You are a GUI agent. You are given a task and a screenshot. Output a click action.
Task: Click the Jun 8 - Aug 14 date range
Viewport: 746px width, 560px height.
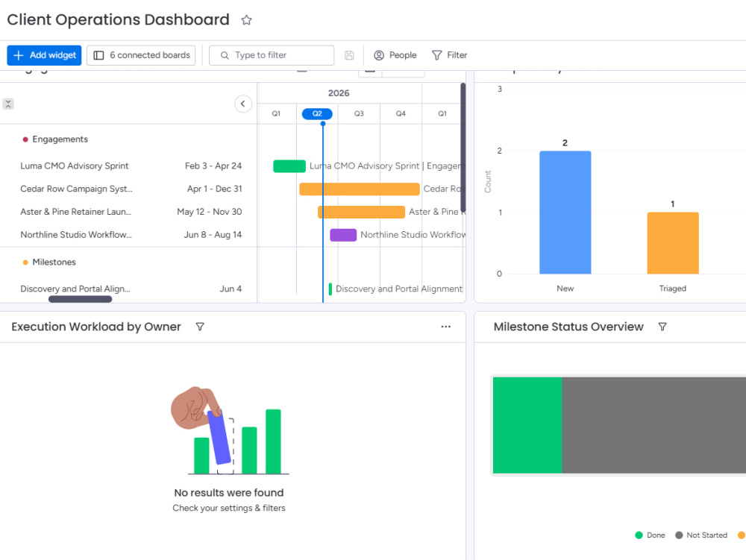pos(213,234)
